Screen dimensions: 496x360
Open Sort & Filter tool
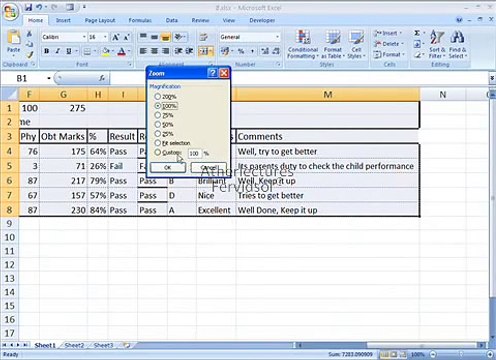[x=437, y=44]
